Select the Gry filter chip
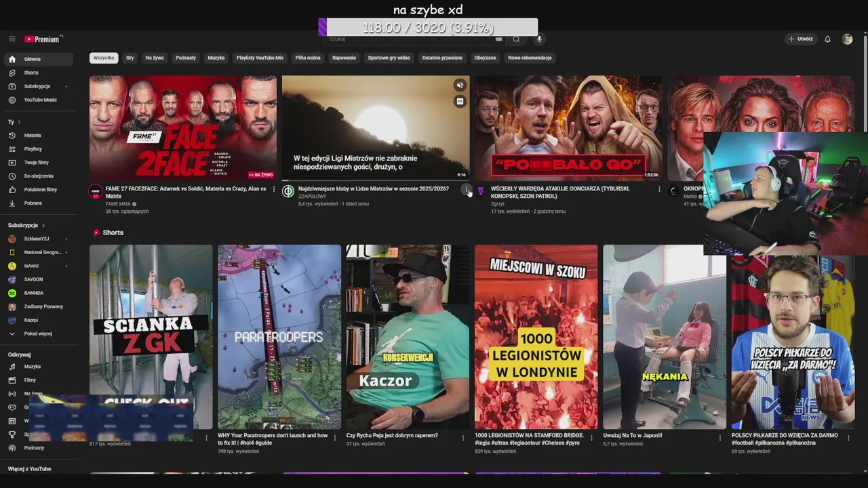The image size is (868, 488). (130, 58)
